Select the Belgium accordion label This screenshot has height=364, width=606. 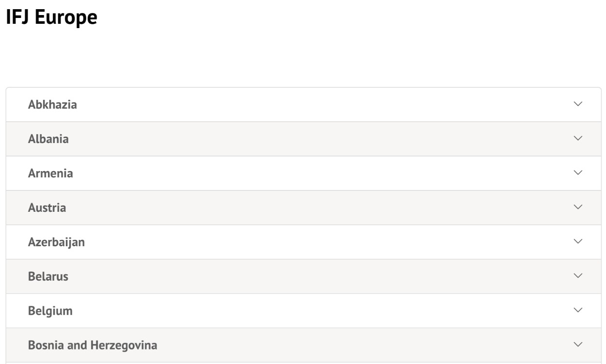click(50, 311)
